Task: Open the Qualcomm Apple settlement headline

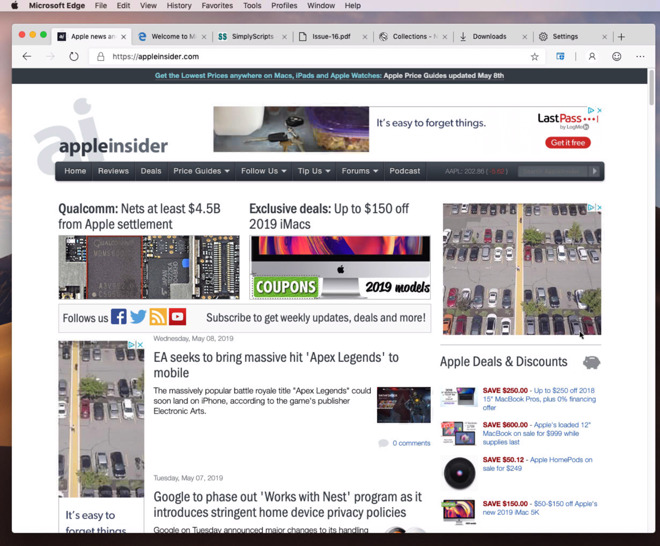Action: (139, 216)
